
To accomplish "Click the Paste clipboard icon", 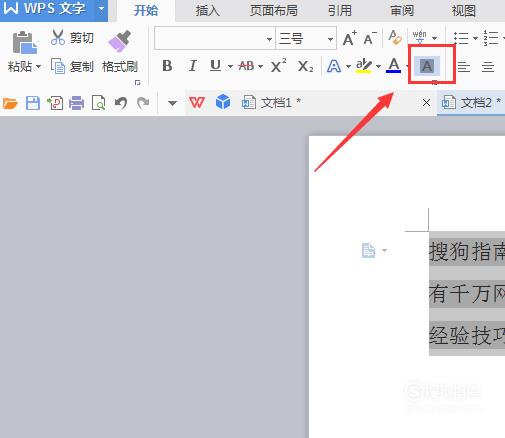I will 24,43.
